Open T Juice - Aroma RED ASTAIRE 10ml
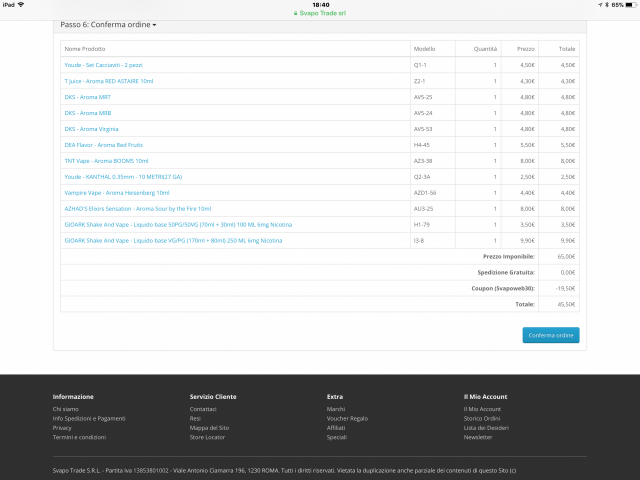The height and width of the screenshot is (480, 640). tap(109, 81)
